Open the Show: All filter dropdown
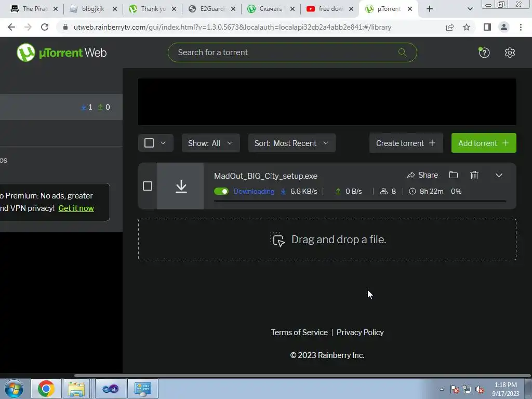The image size is (532, 399). click(x=211, y=143)
